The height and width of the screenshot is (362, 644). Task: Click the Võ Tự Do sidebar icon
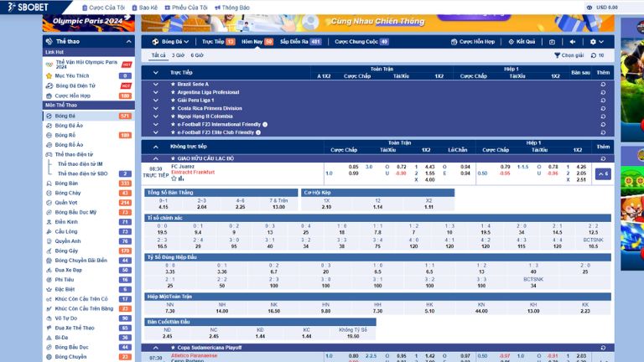click(49, 318)
